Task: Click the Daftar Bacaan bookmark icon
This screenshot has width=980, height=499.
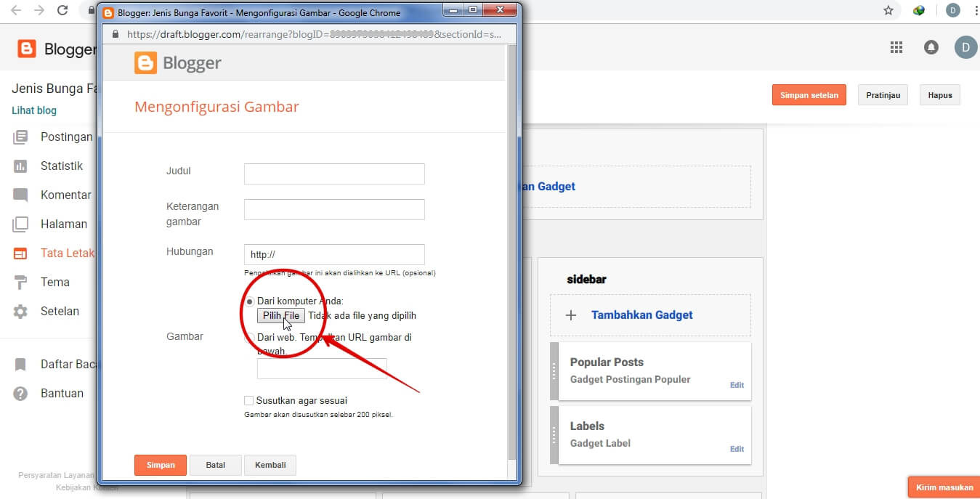Action: tap(20, 364)
